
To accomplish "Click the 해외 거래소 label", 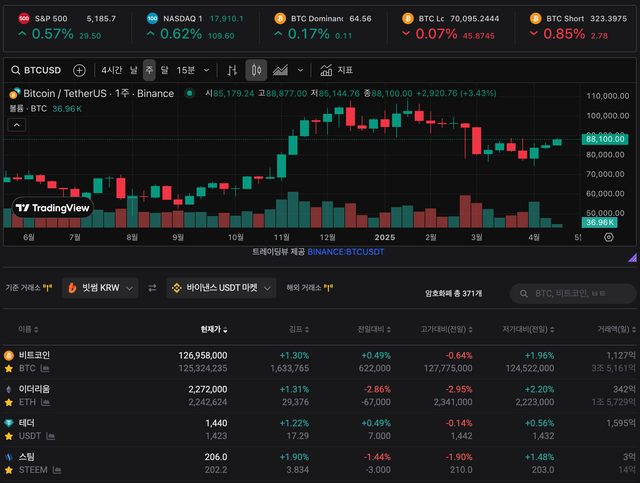I will click(x=304, y=288).
